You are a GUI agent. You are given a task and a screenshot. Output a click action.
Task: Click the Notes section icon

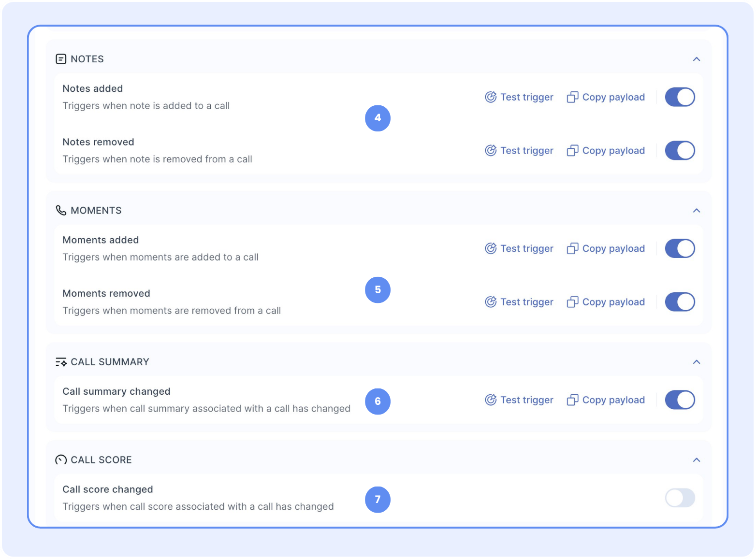pos(61,59)
